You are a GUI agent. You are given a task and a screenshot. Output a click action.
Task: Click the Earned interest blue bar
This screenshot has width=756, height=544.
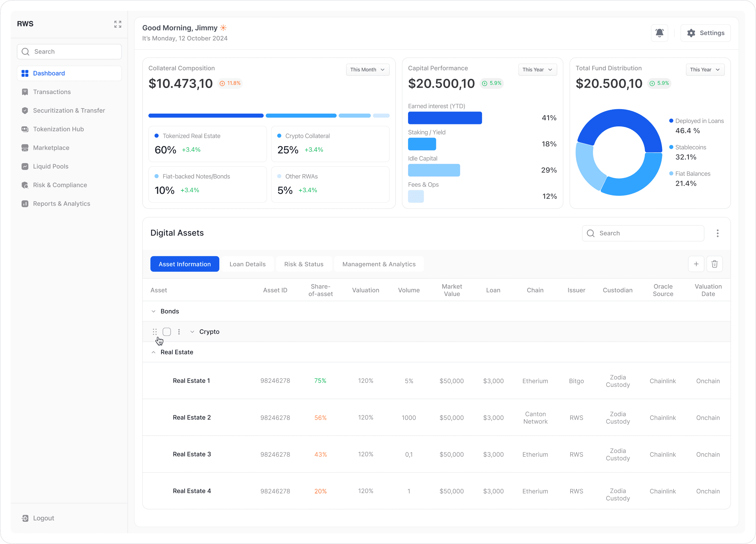[445, 118]
